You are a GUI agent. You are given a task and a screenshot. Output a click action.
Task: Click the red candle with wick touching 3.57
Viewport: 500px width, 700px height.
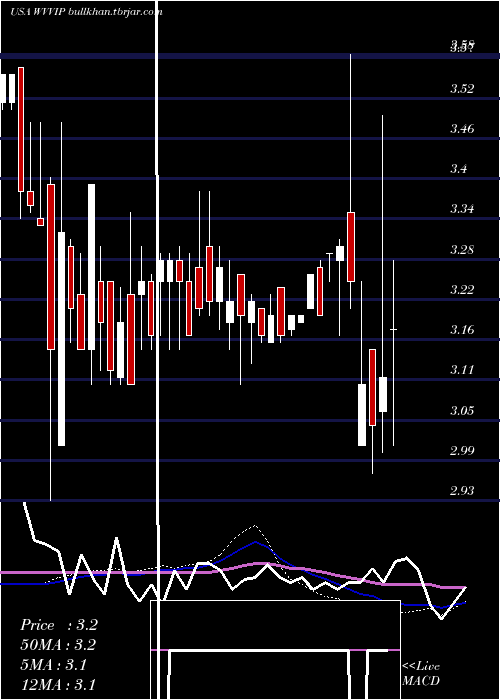coord(351,247)
